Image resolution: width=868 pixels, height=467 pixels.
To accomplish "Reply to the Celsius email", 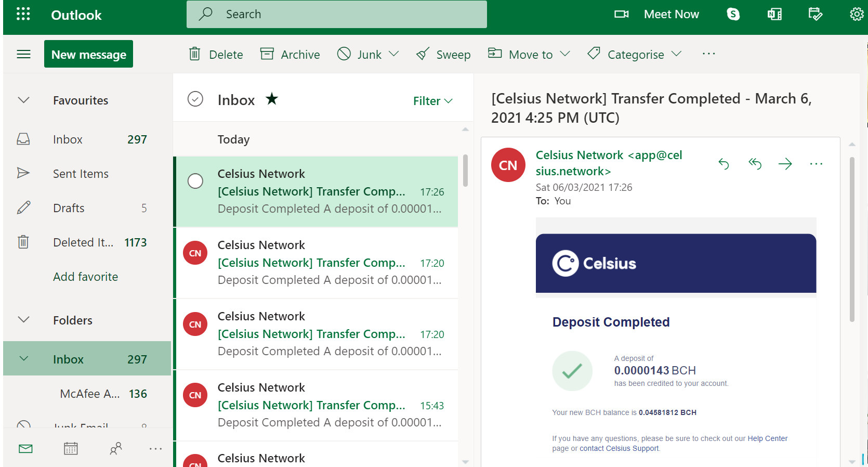I will pyautogui.click(x=724, y=164).
